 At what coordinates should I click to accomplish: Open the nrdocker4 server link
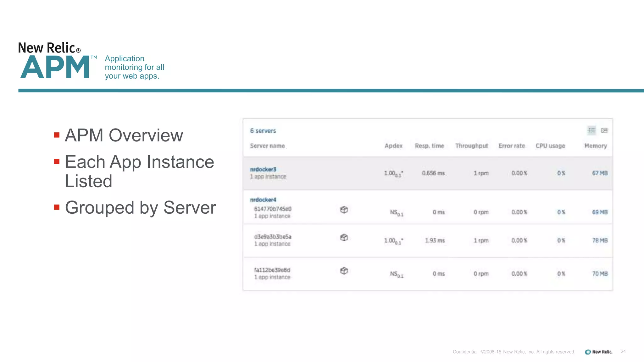pos(263,200)
